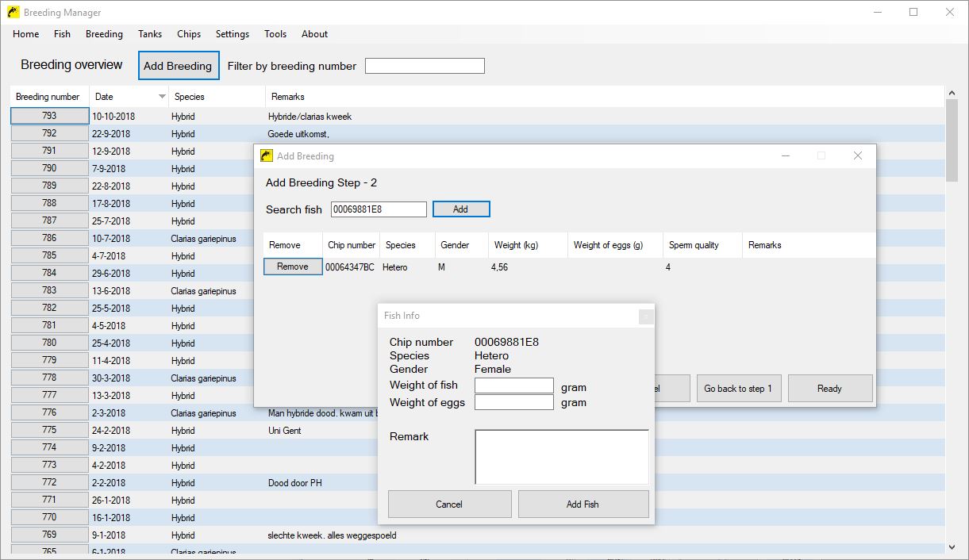
Task: Click the Remark text area
Action: [x=561, y=458]
